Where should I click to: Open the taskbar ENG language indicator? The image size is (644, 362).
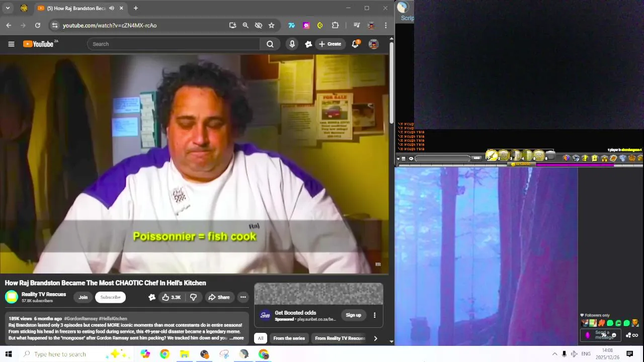586,354
